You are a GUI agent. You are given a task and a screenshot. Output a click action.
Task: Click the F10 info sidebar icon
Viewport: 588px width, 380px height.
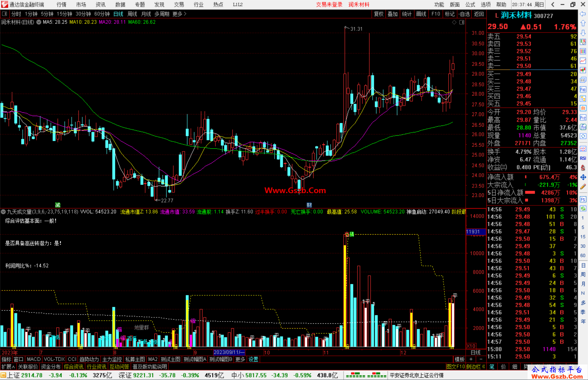point(583,89)
